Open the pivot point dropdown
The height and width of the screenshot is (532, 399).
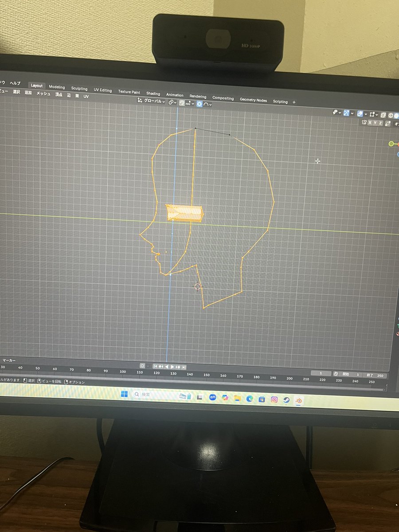pos(172,102)
